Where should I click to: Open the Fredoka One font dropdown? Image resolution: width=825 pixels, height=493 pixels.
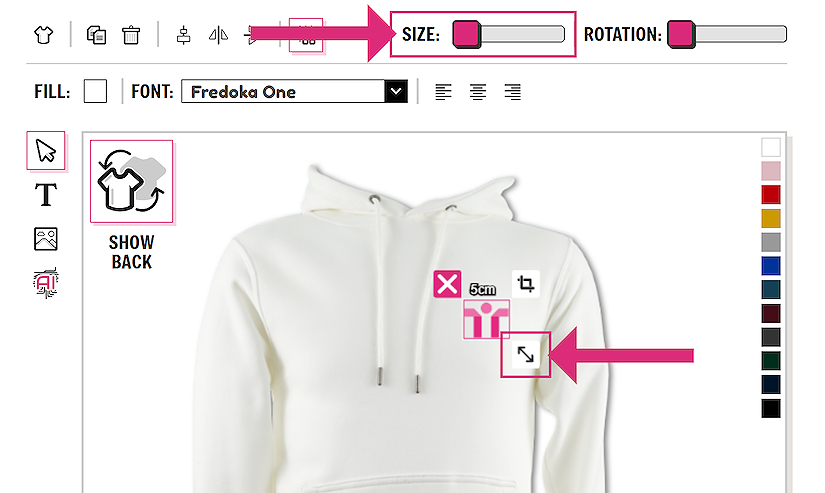click(x=294, y=92)
